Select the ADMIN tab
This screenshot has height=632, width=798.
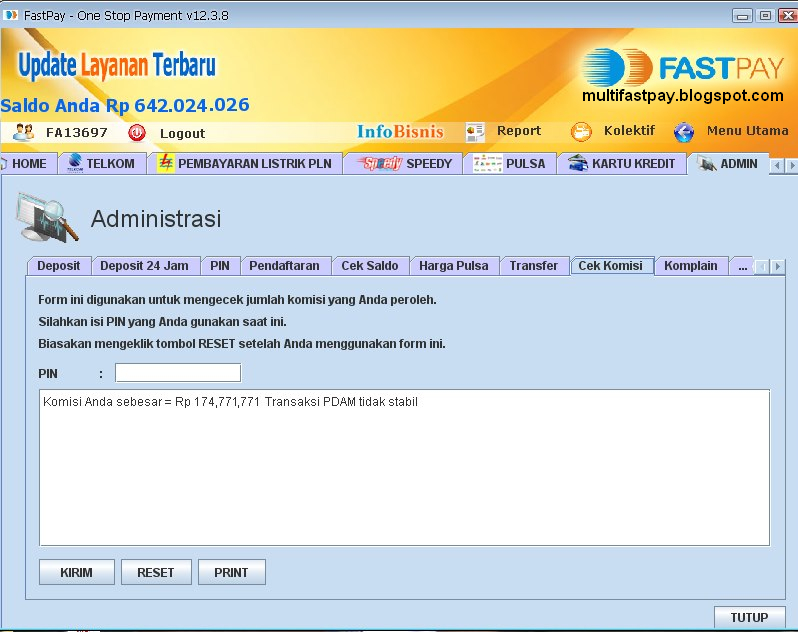(728, 164)
